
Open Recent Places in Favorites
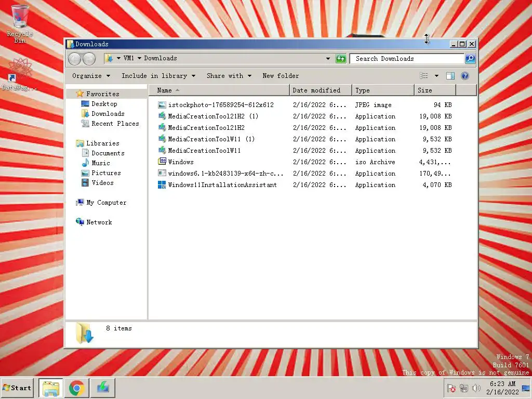[x=115, y=124]
